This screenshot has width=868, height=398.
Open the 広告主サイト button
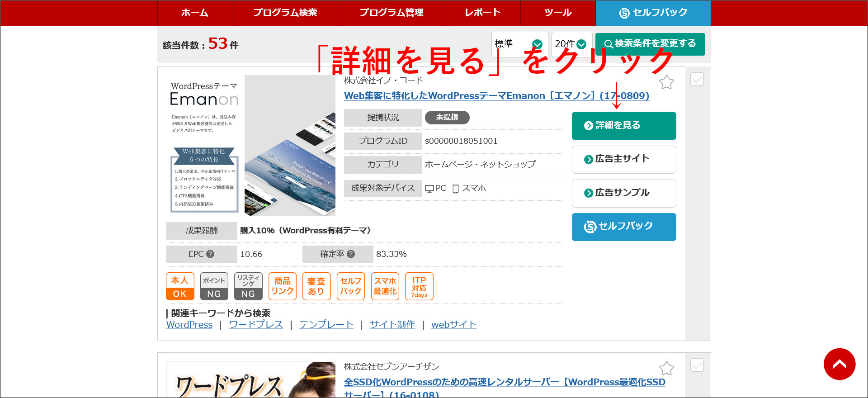[624, 159]
